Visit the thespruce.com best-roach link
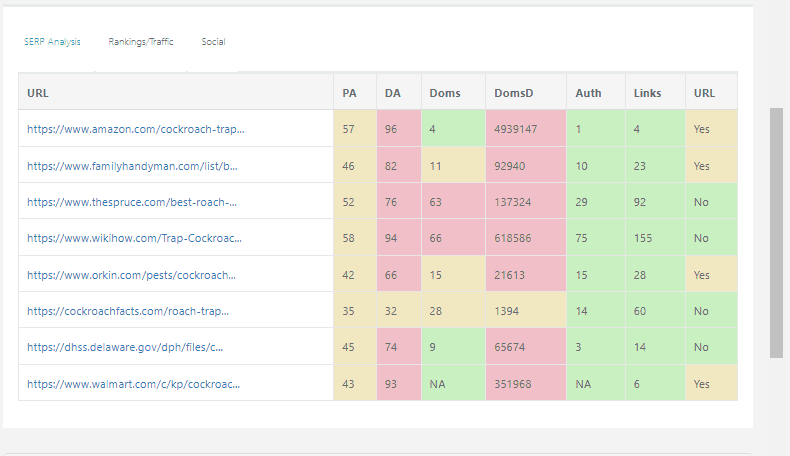The height and width of the screenshot is (456, 790). [131, 202]
